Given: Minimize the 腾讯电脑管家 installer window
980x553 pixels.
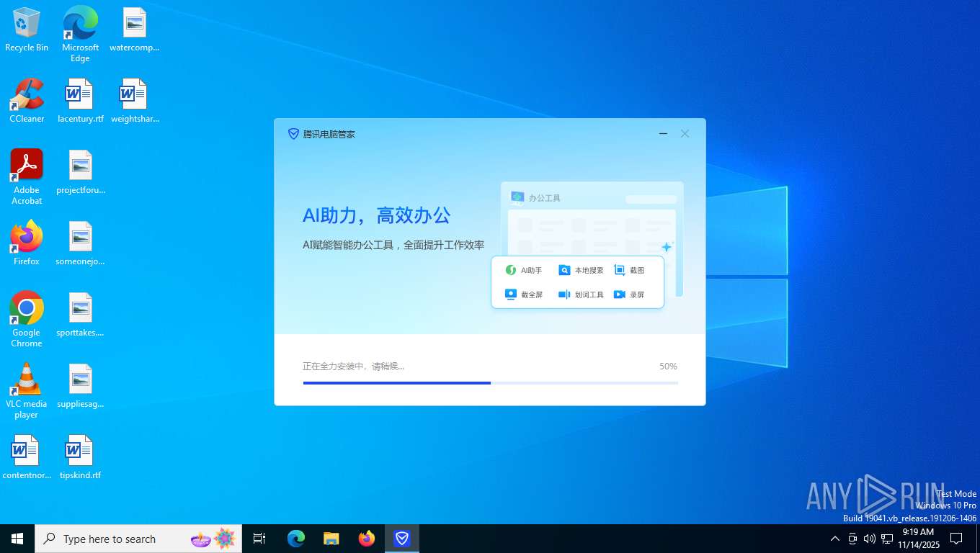Looking at the screenshot, I should (x=663, y=134).
